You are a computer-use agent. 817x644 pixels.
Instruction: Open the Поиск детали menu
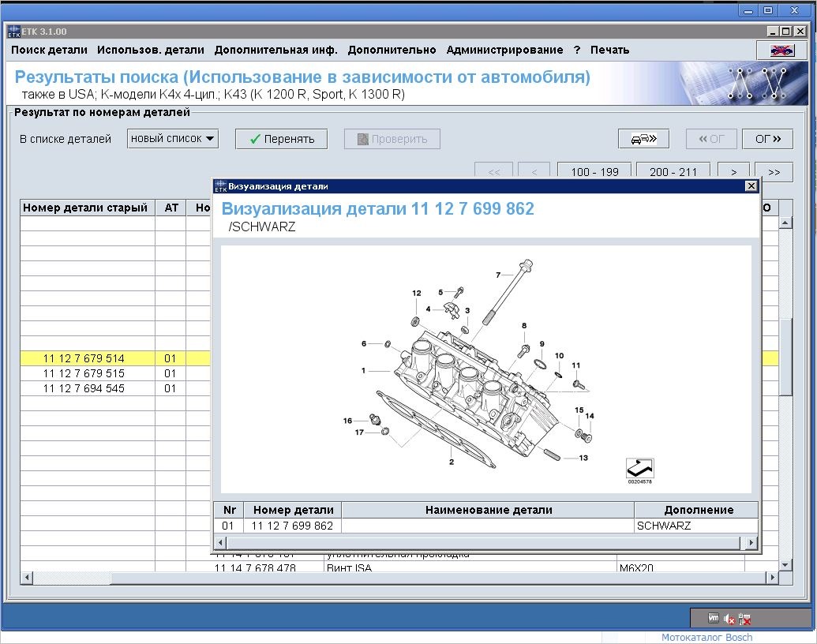(x=49, y=50)
